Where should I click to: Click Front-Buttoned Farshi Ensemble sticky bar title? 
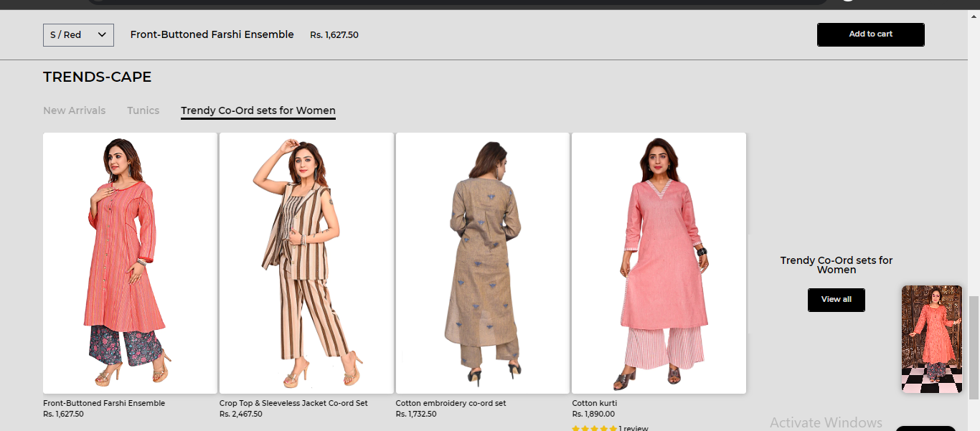click(x=212, y=34)
